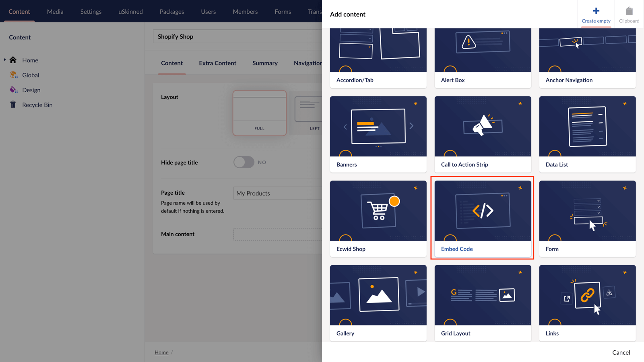644x362 pixels.
Task: Select the FULL layout option
Action: coord(259,113)
